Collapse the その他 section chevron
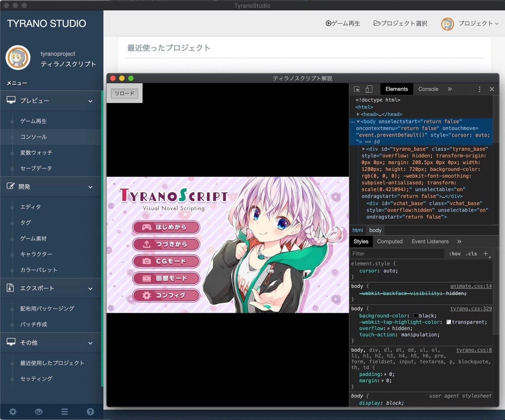Screen dimensions: 505x420 90,343
